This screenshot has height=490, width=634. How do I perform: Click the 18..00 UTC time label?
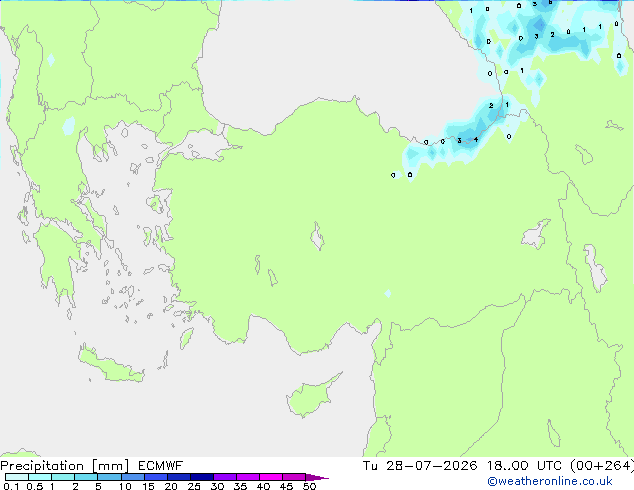[x=524, y=466]
